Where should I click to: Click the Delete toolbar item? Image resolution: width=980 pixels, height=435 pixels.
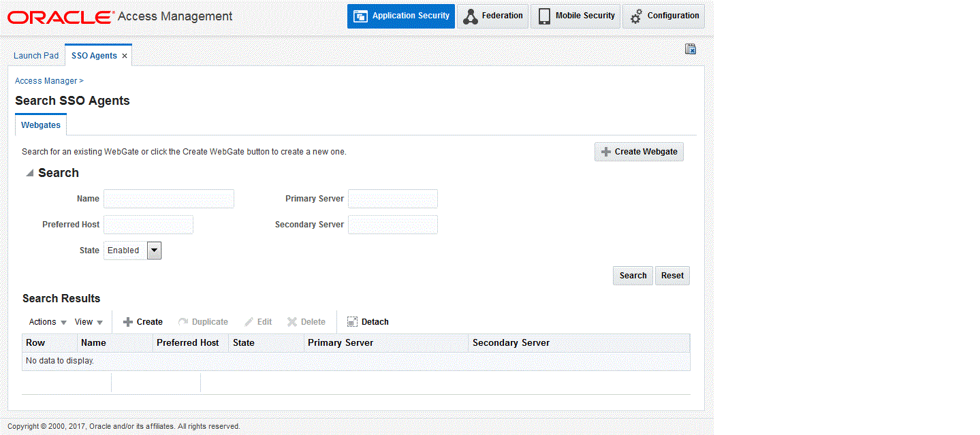pos(306,322)
